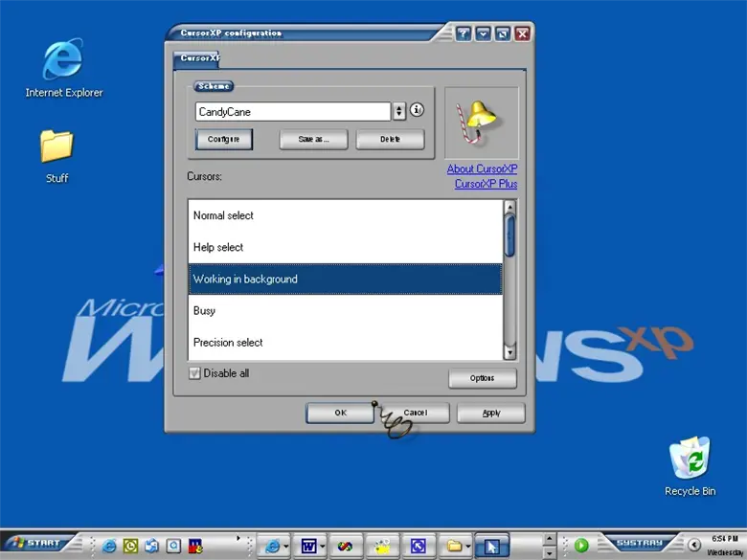Open the scheme dropdown spinner
This screenshot has height=560, width=747.
(x=398, y=111)
